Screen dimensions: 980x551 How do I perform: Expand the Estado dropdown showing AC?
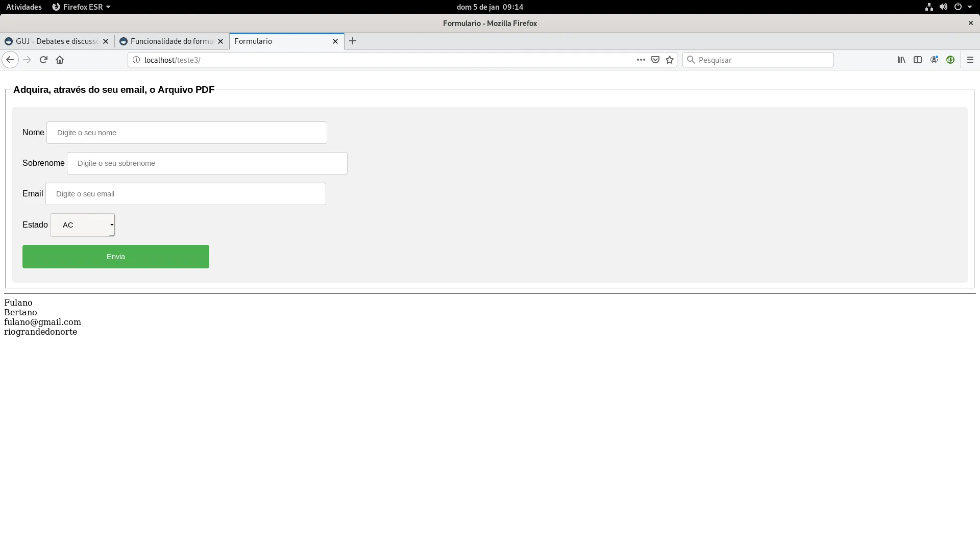[83, 225]
